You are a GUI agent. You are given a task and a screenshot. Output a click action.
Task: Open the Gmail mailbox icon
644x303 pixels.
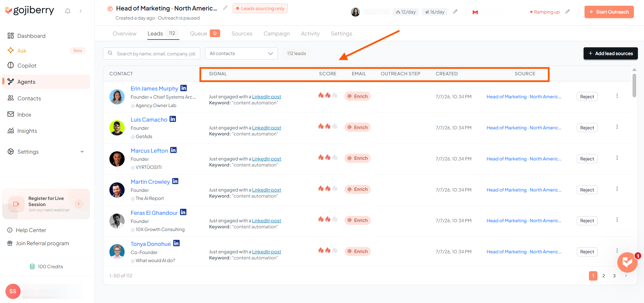pyautogui.click(x=475, y=12)
